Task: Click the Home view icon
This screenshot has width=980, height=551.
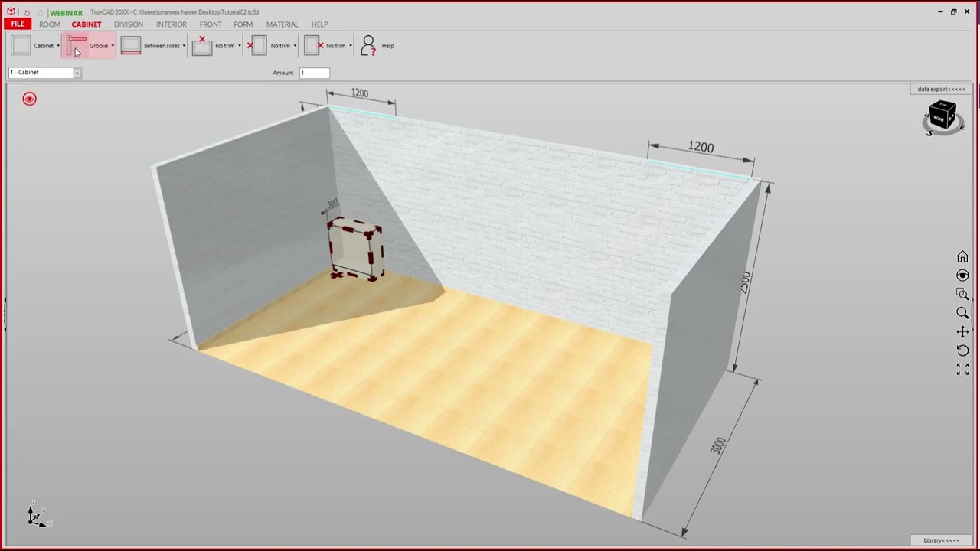Action: click(962, 257)
